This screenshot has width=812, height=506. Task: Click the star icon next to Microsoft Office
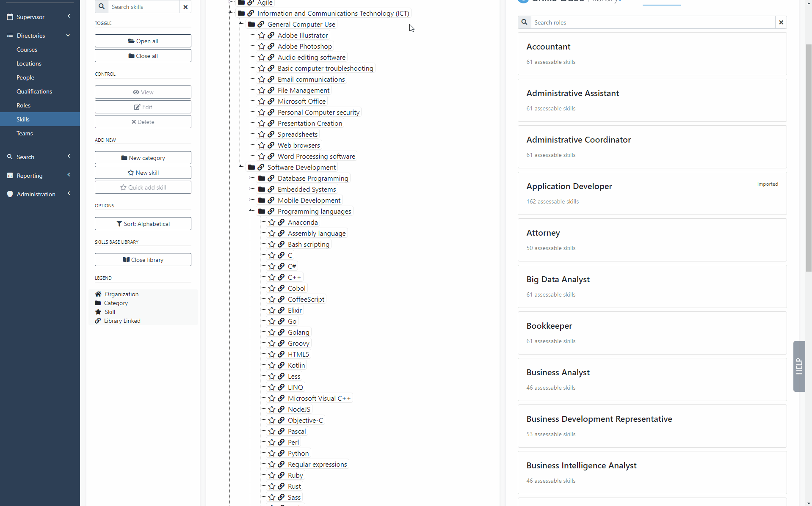[262, 101]
